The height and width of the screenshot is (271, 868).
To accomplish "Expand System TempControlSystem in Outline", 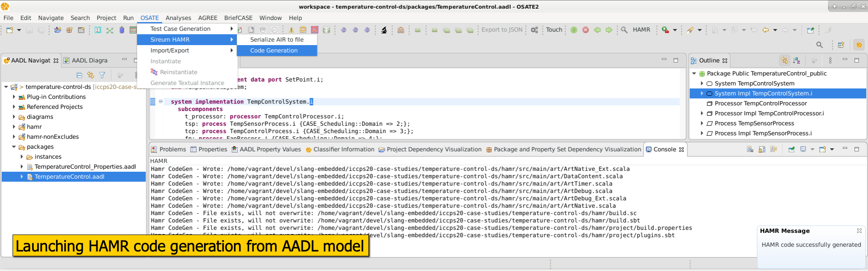I will (702, 83).
